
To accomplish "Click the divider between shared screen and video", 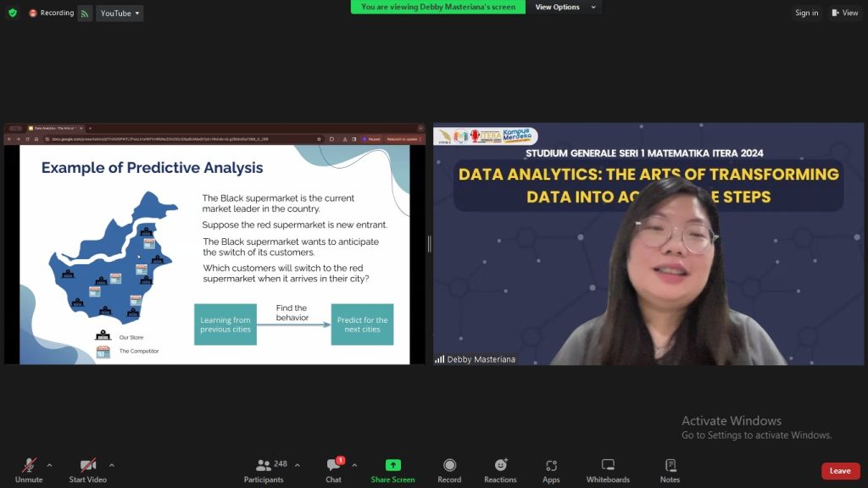I will [x=429, y=244].
